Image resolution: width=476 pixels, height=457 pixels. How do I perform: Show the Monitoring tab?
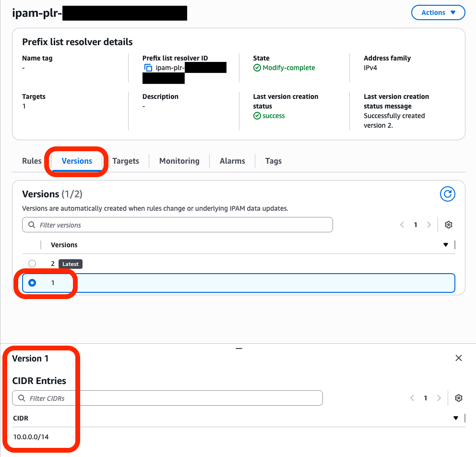[x=179, y=161]
